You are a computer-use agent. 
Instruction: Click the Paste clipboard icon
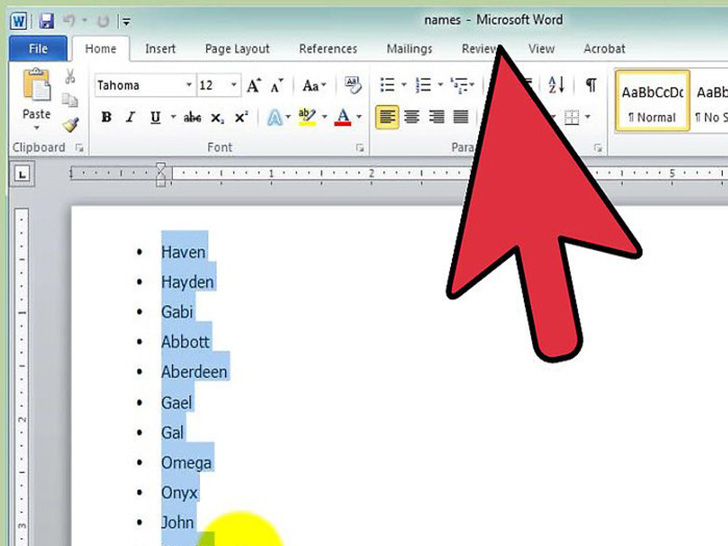[37, 84]
